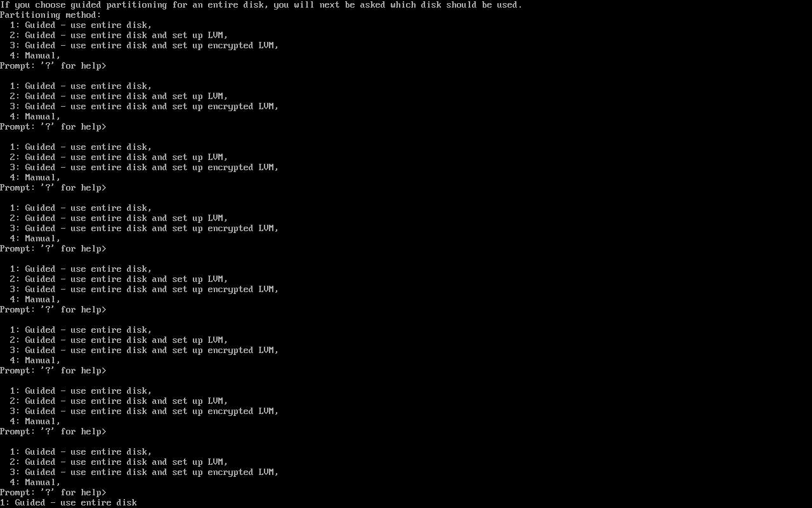Screen dimensions: 812x508
Task: Select 'Manual' in the topmost options list
Action: (36, 55)
